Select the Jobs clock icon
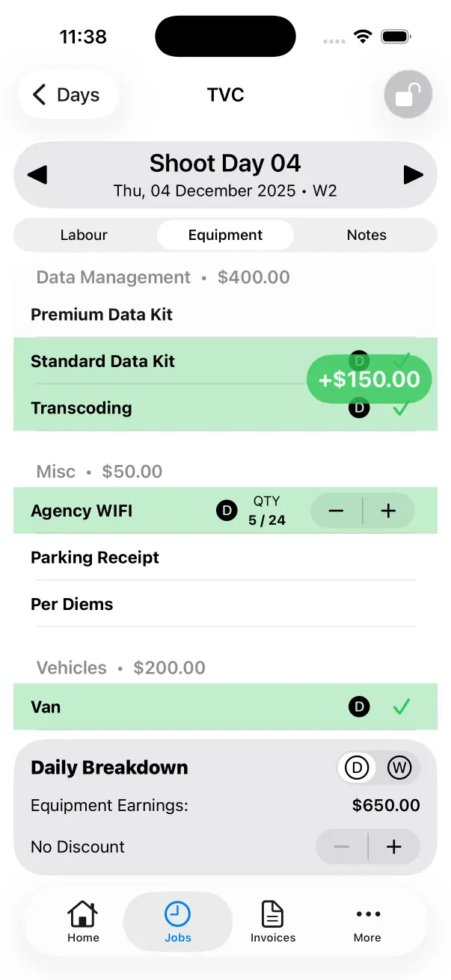Viewport: 451px width, 980px height. click(177, 913)
